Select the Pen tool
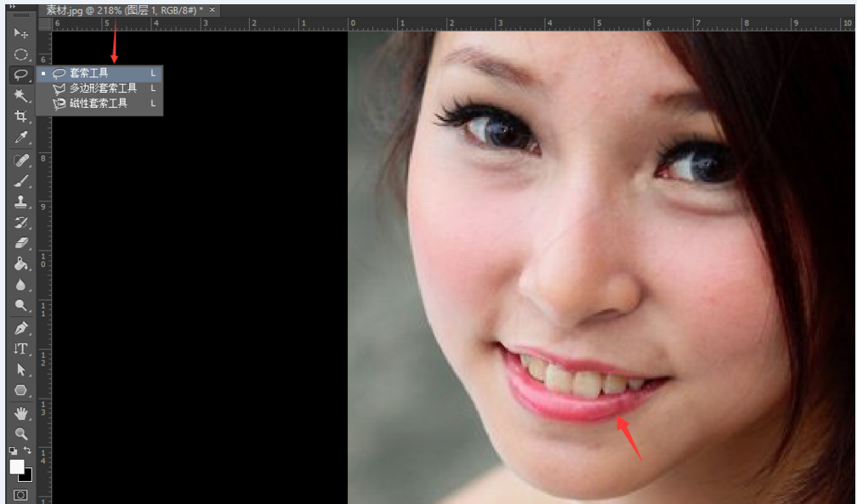The width and height of the screenshot is (857, 504). click(20, 329)
